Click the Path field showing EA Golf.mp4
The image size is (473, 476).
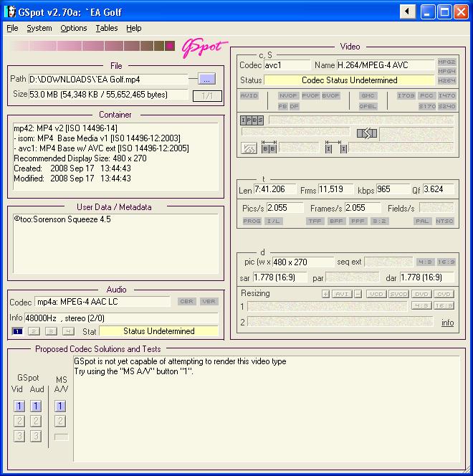click(108, 80)
